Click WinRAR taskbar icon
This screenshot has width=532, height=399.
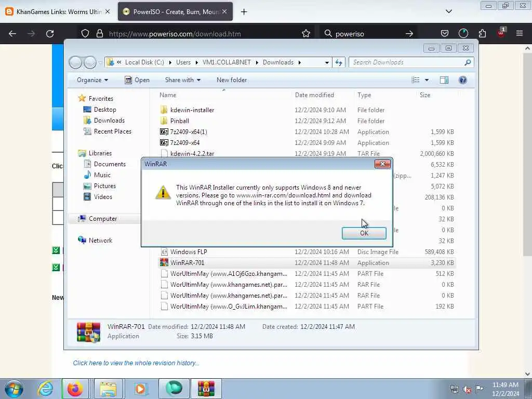click(206, 389)
